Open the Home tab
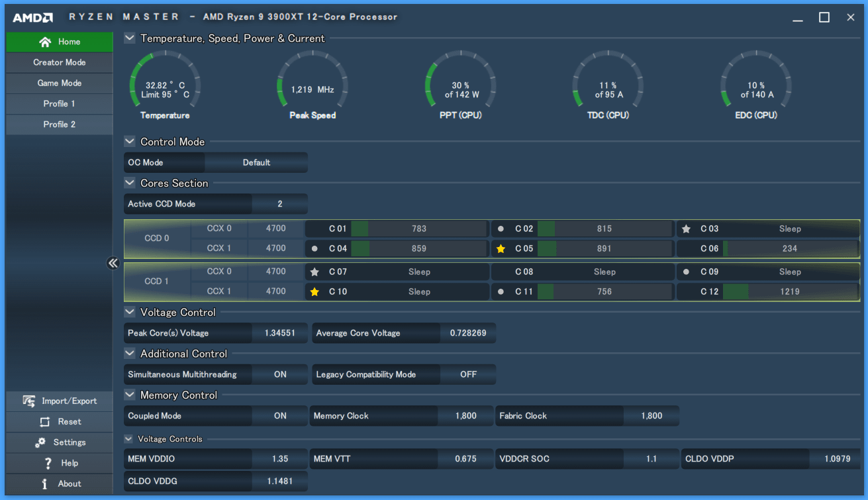Viewport: 868px width, 500px height. pos(60,42)
